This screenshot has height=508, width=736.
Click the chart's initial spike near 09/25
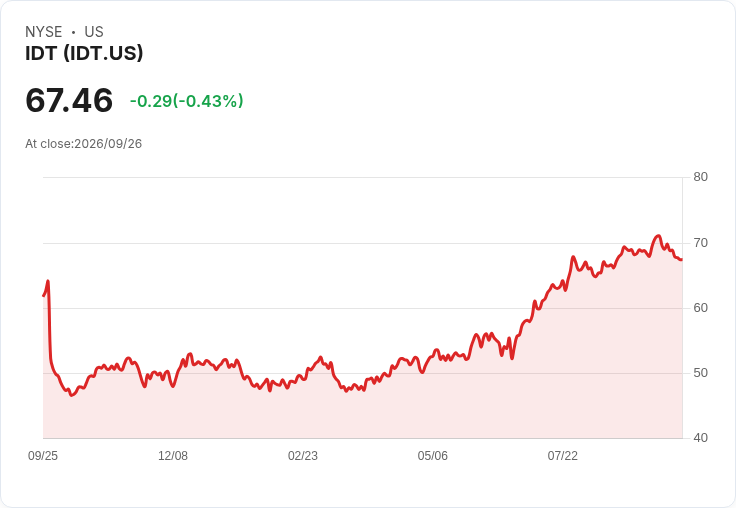pyautogui.click(x=48, y=281)
